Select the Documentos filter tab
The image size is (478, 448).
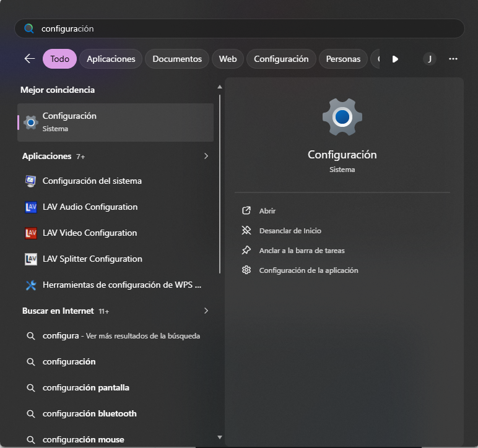coord(177,59)
